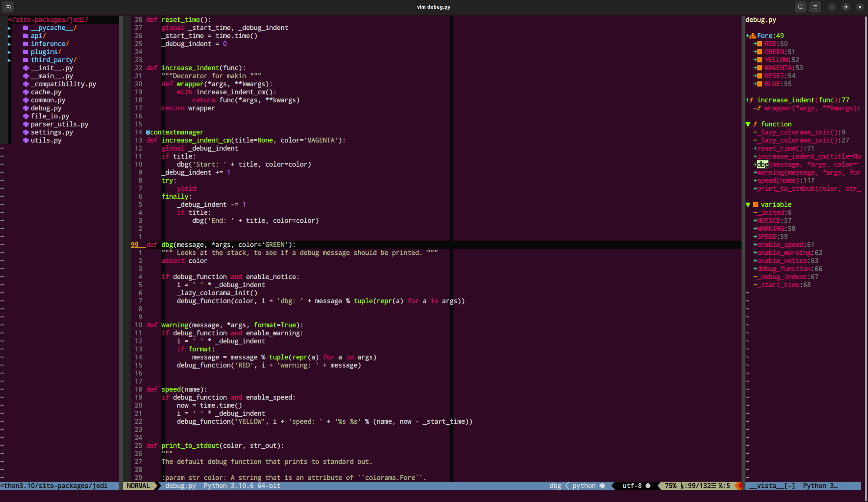Viewport: 868px width, 502px height.
Task: Click the python filetype icon in statusline
Action: coord(602,486)
